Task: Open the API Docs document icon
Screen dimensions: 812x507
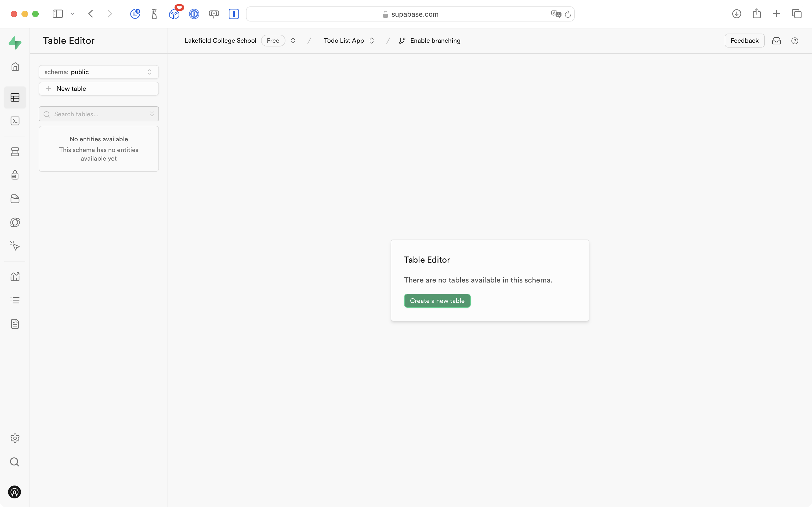Action: (15, 324)
